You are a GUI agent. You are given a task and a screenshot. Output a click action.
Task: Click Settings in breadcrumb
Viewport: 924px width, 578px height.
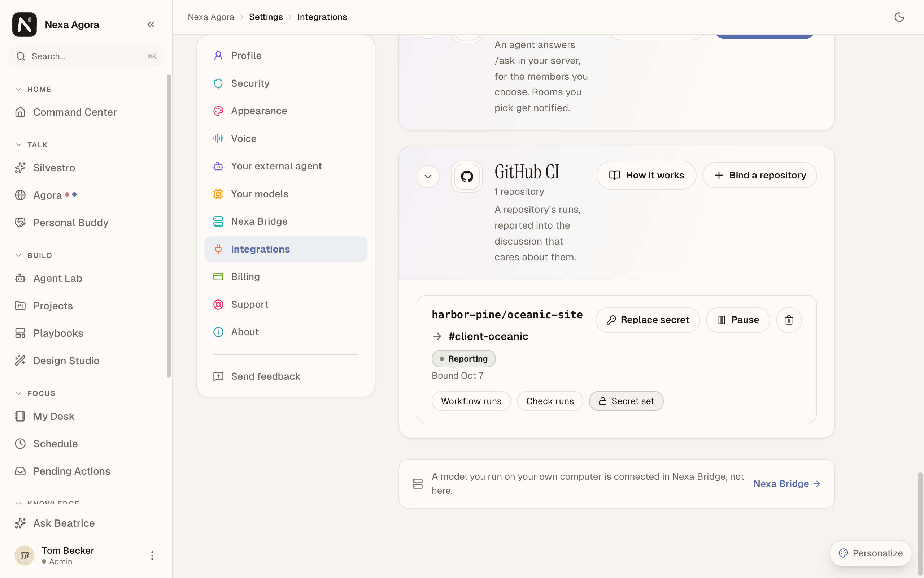[266, 17]
